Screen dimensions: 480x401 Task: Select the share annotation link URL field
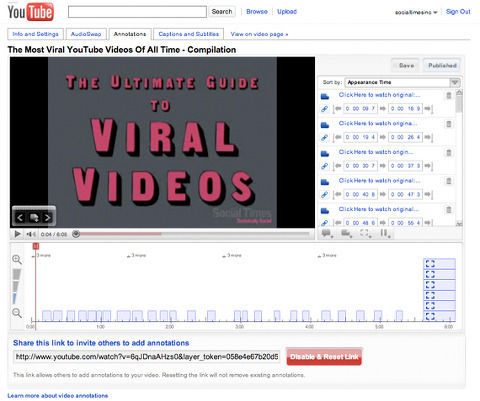(147, 357)
